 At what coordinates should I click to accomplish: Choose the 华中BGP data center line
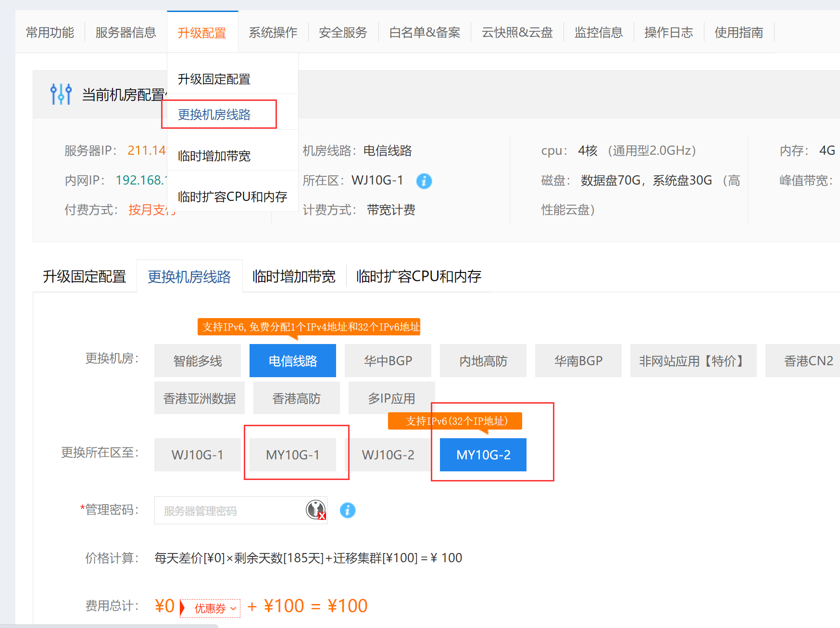pyautogui.click(x=388, y=361)
